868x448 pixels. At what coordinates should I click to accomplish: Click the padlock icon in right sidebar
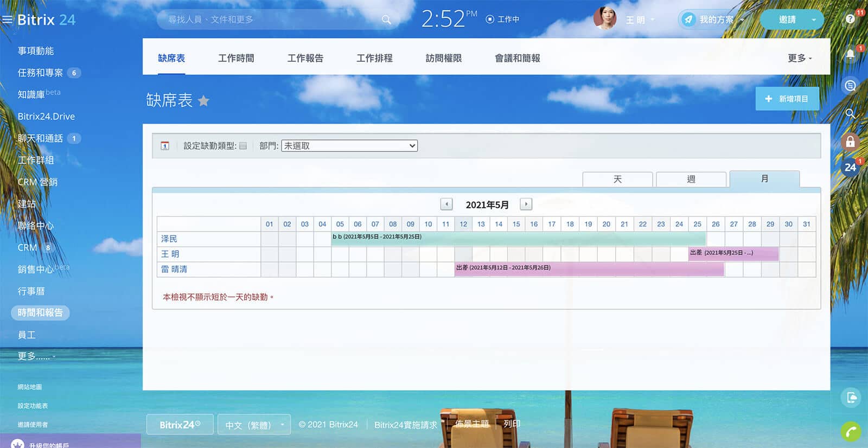(x=850, y=142)
